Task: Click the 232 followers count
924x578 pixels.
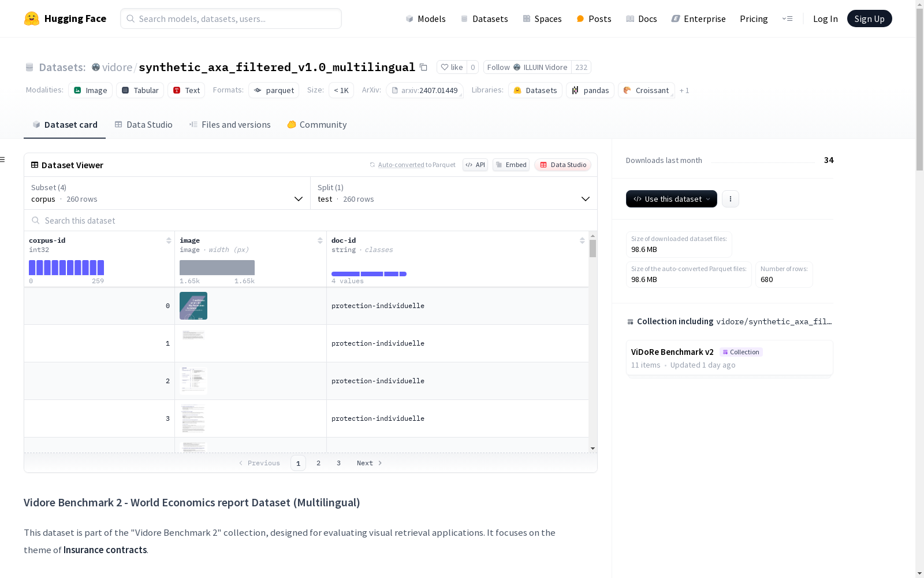Action: click(x=581, y=67)
